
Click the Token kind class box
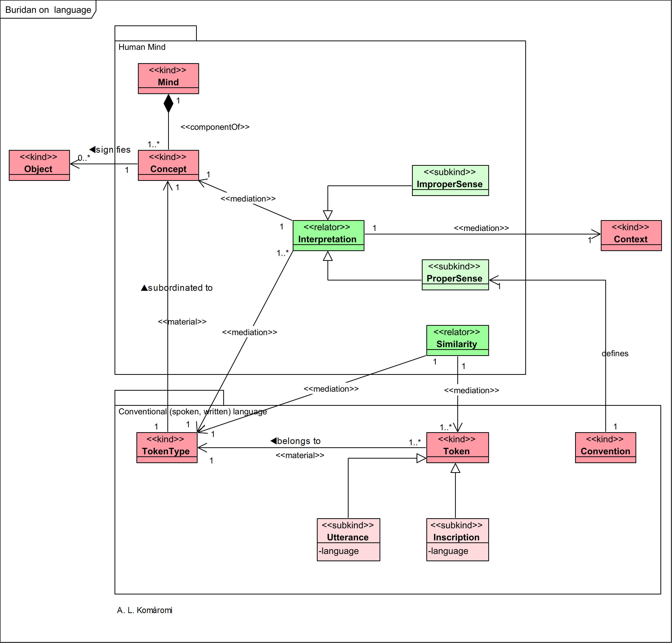click(457, 448)
